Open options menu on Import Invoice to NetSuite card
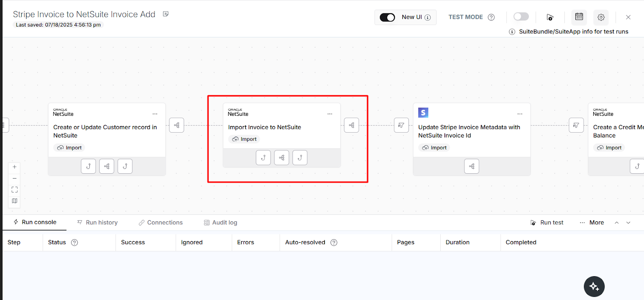Viewport: 644px width, 300px height. [330, 114]
